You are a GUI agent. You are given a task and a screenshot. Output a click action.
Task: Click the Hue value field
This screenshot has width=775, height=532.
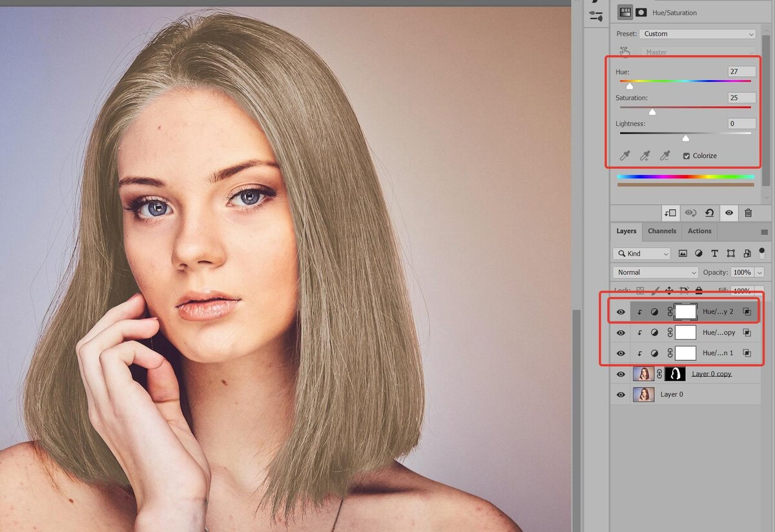tap(741, 72)
